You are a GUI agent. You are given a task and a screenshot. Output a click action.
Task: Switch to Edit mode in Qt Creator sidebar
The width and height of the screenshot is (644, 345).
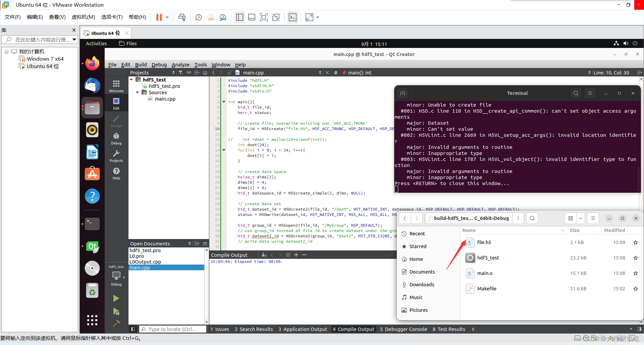pos(116,103)
